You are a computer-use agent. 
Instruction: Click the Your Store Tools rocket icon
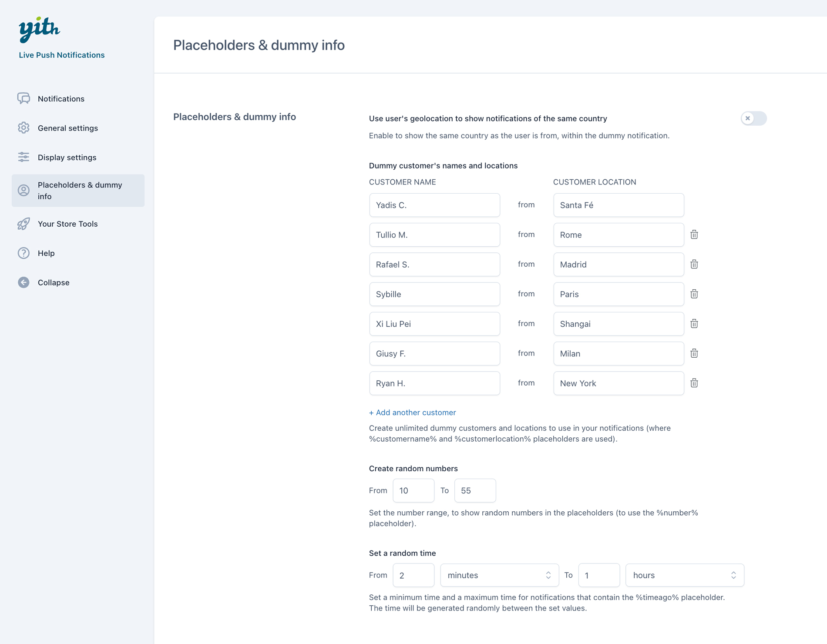coord(24,224)
